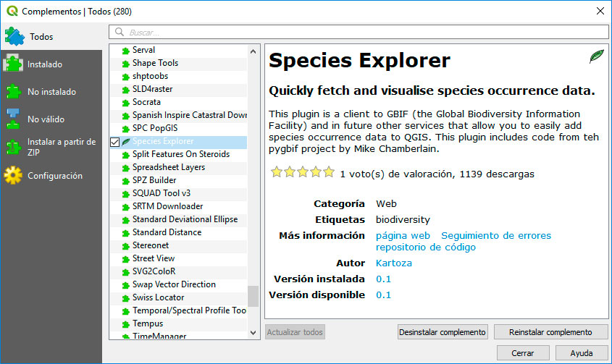Click the plugin list scrollbar thumb
This screenshot has width=612, height=364.
[x=253, y=296]
